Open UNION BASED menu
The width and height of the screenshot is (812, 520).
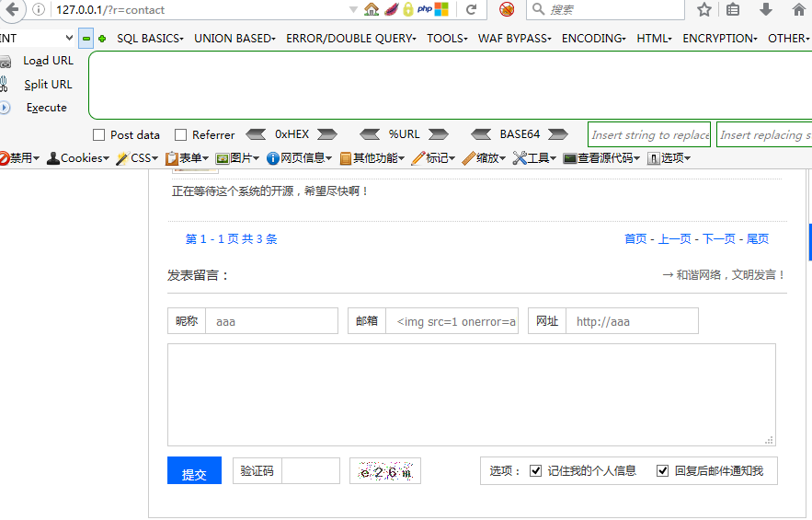click(234, 39)
